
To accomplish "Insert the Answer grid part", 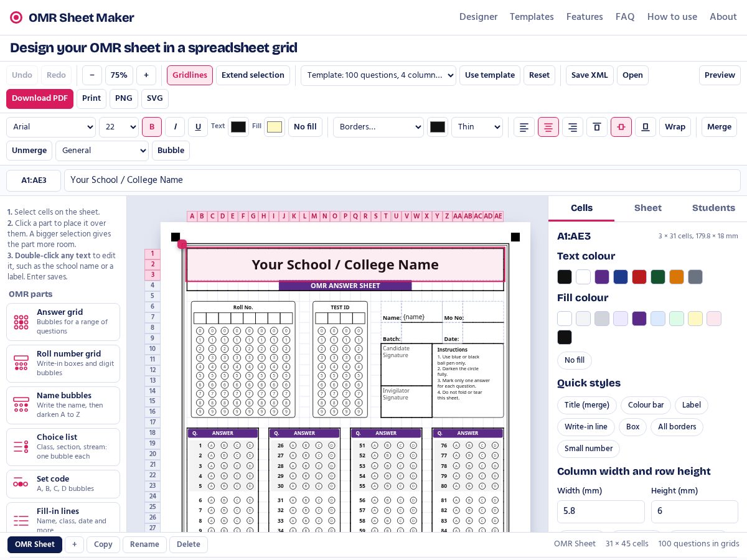I will click(x=63, y=322).
